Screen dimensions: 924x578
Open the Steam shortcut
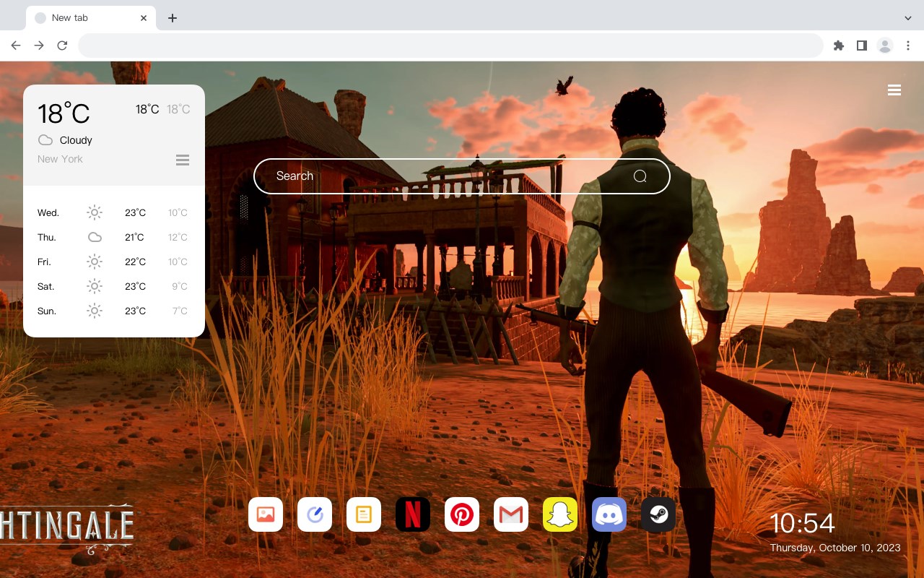click(x=658, y=514)
